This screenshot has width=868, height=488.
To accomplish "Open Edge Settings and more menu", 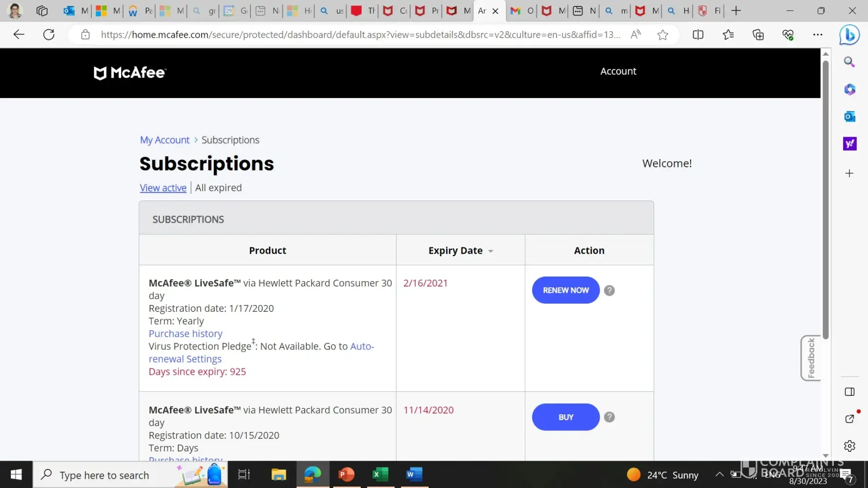I will tap(818, 35).
